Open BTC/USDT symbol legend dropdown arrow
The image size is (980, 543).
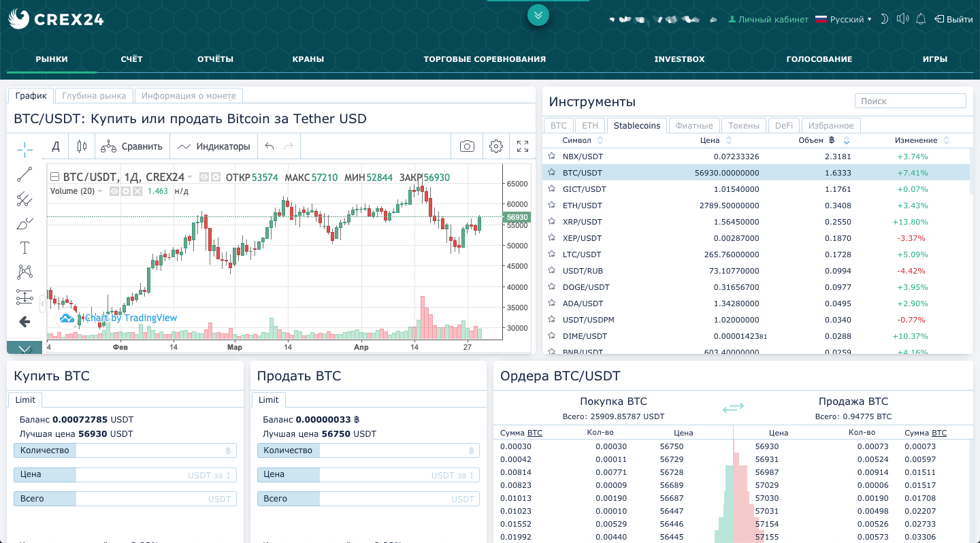[x=190, y=178]
